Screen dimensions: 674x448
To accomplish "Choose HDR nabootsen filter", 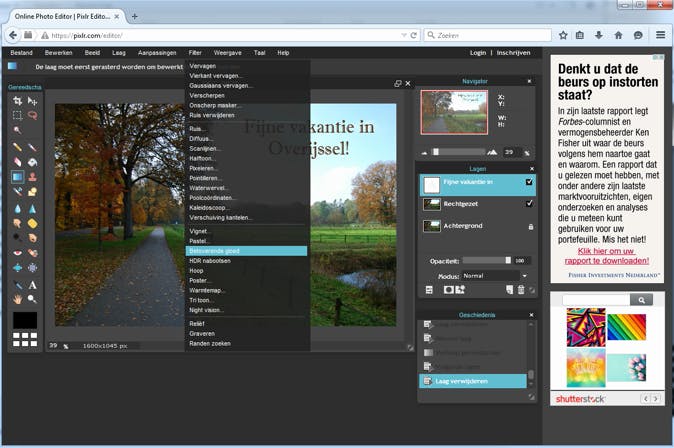I will (246, 261).
